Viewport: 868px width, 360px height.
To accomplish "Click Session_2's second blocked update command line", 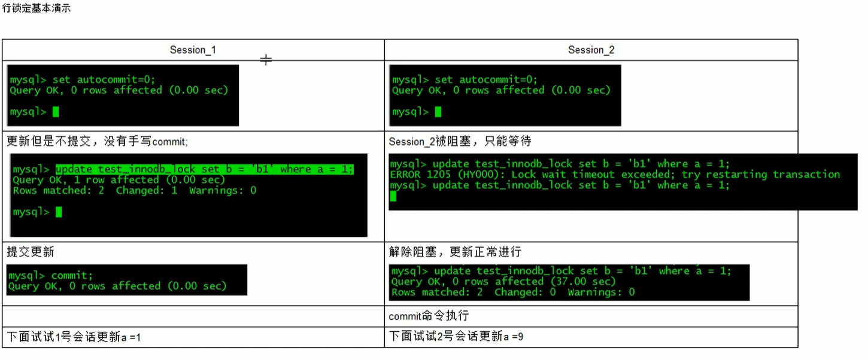I will tap(560, 185).
